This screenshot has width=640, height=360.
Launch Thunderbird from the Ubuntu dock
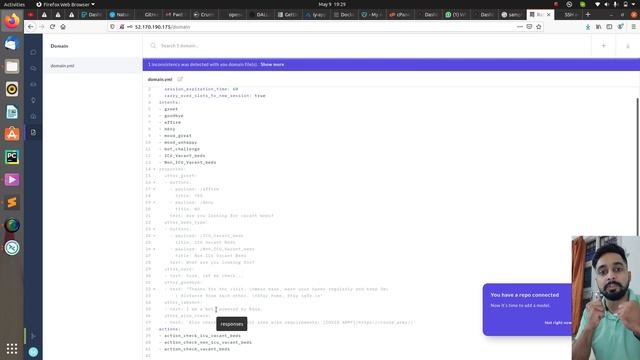coord(12,43)
